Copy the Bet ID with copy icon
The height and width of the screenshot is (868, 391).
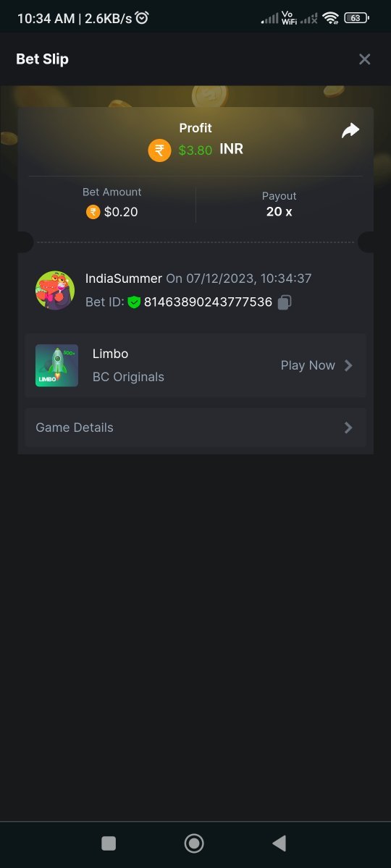tap(285, 302)
